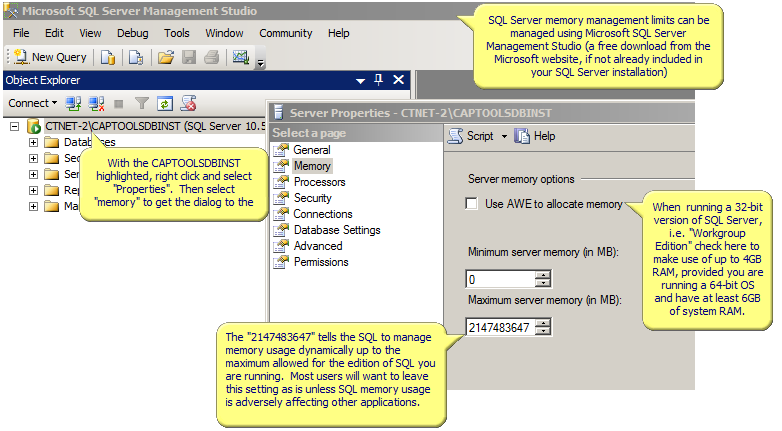The width and height of the screenshot is (782, 431).
Task: Pin the Object Explorer panel
Action: [x=378, y=80]
